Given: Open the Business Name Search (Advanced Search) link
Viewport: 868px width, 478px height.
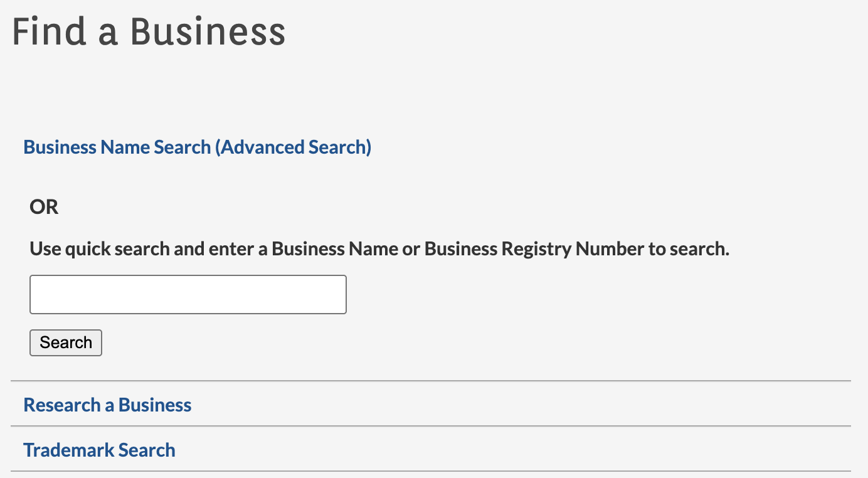Looking at the screenshot, I should pyautogui.click(x=197, y=147).
